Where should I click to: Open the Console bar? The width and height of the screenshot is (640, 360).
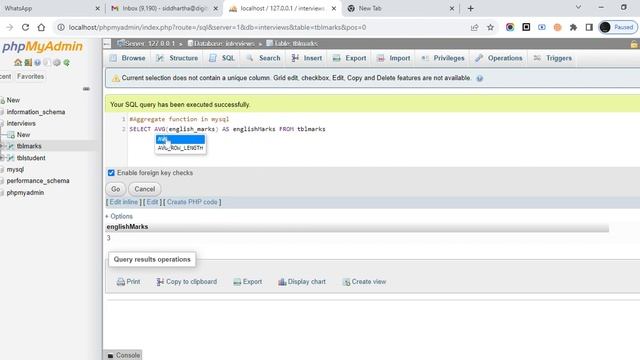[x=124, y=355]
